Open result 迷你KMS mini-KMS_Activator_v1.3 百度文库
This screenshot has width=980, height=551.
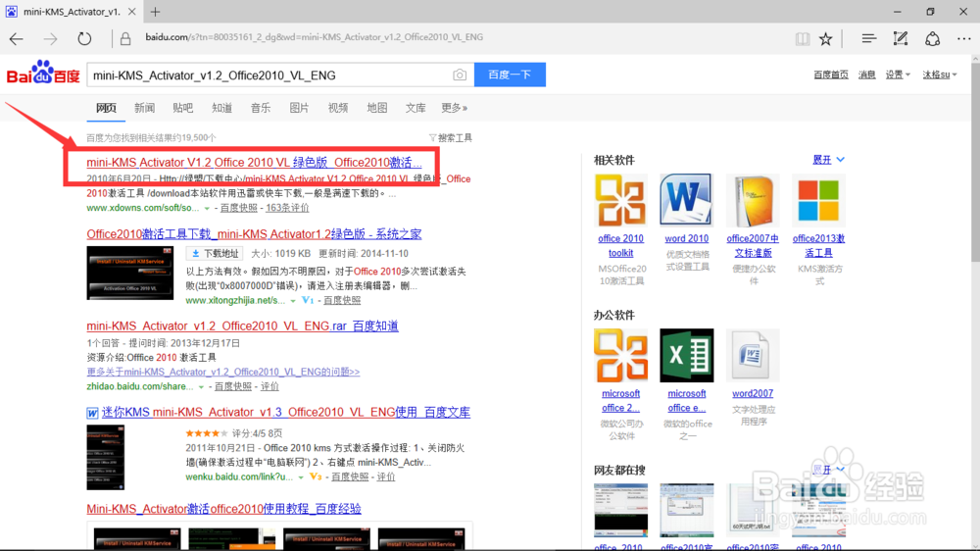[x=285, y=412]
